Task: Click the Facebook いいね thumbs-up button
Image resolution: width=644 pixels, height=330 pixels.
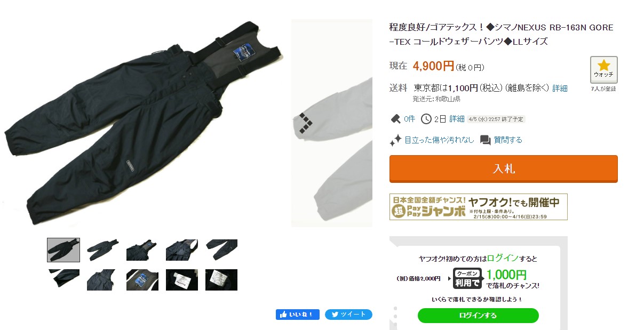Action: click(297, 315)
